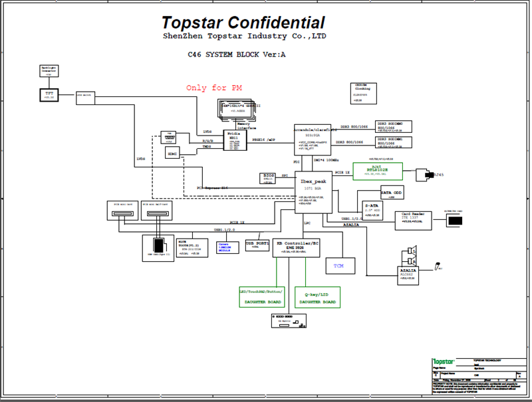Select the BIOS block

(x=266, y=177)
